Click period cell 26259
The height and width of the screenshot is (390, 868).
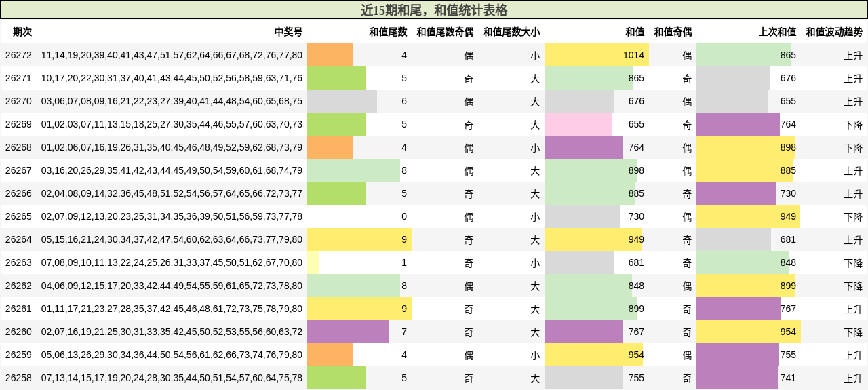18,355
